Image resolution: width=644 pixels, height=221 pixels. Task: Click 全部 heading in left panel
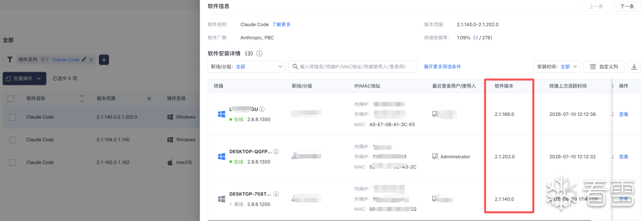point(8,41)
